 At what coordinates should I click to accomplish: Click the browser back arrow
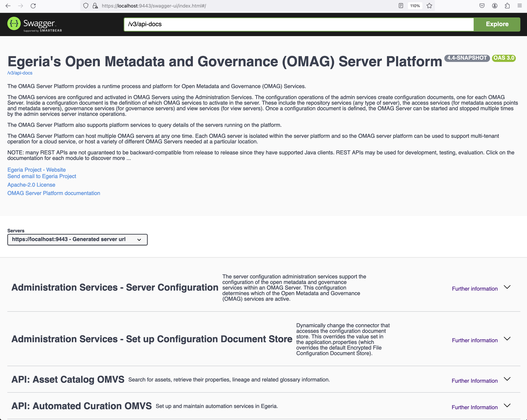tap(8, 6)
